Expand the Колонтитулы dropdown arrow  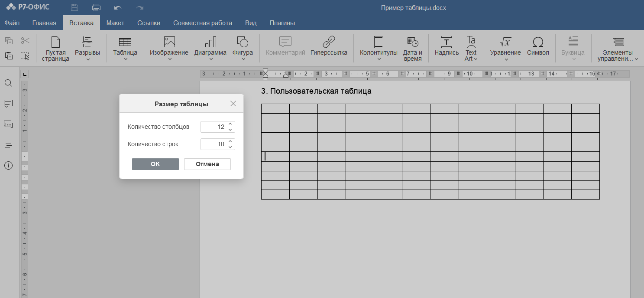tap(379, 59)
